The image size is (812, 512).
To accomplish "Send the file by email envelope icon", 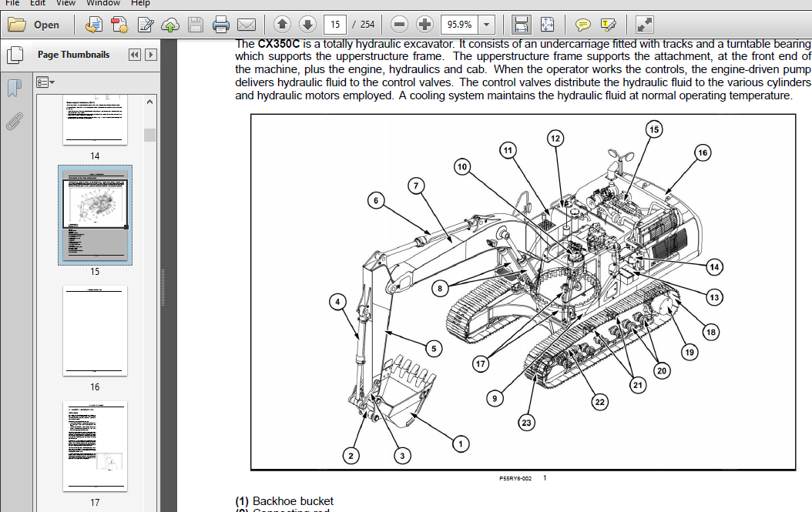I will click(x=247, y=25).
